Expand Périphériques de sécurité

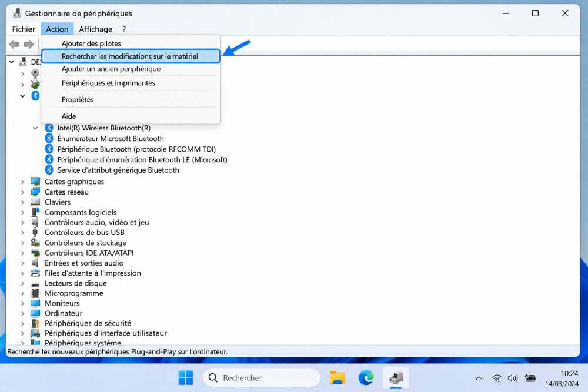point(22,323)
